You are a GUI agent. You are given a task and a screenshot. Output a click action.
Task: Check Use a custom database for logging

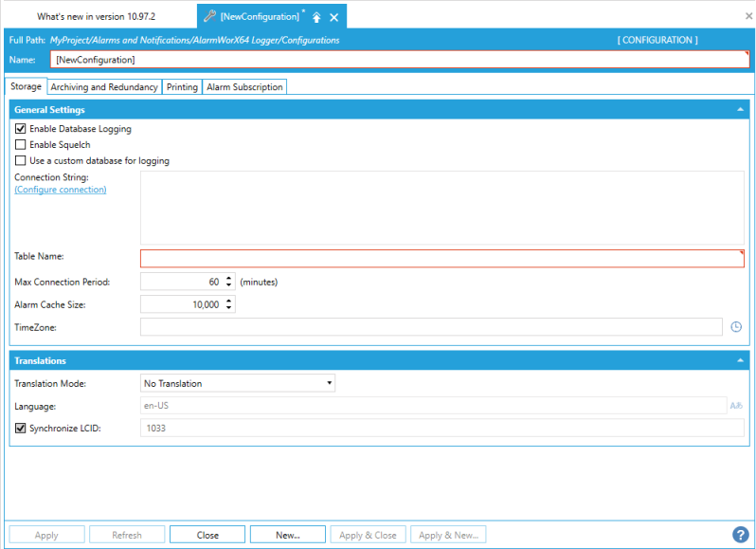tap(21, 161)
